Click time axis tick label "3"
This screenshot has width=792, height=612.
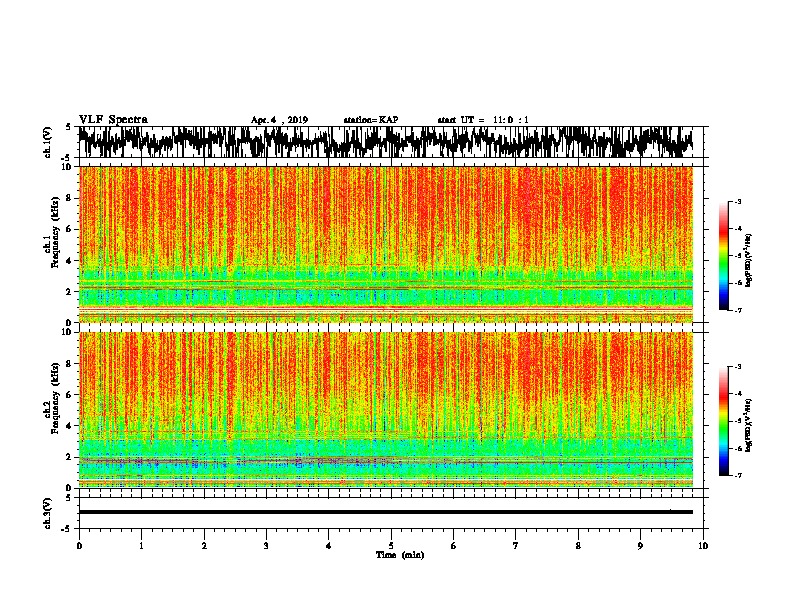(266, 546)
